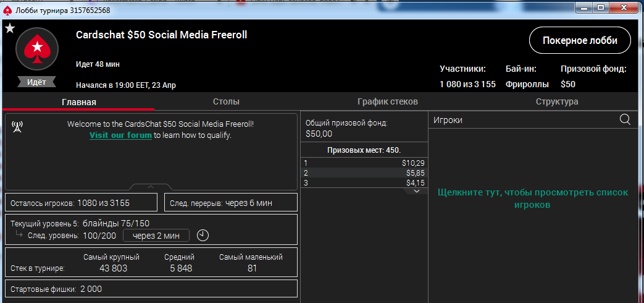644x303 pixels.
Task: Click the Бай-ин Фрироллы value
Action: click(527, 84)
